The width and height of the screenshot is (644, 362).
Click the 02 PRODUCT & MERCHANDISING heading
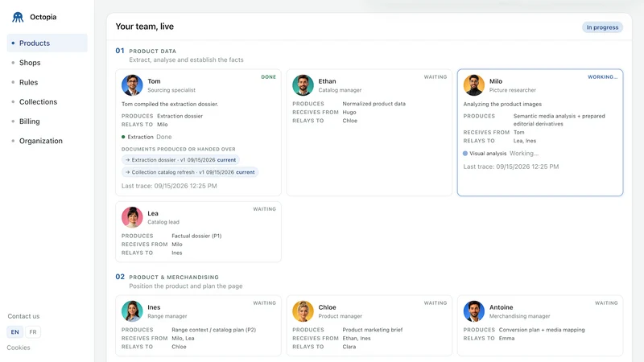[167, 277]
